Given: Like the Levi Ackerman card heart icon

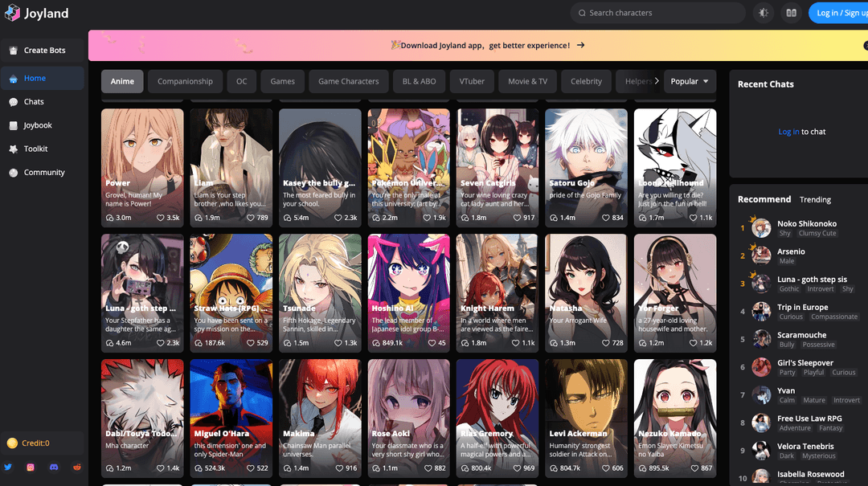Looking at the screenshot, I should (x=605, y=468).
